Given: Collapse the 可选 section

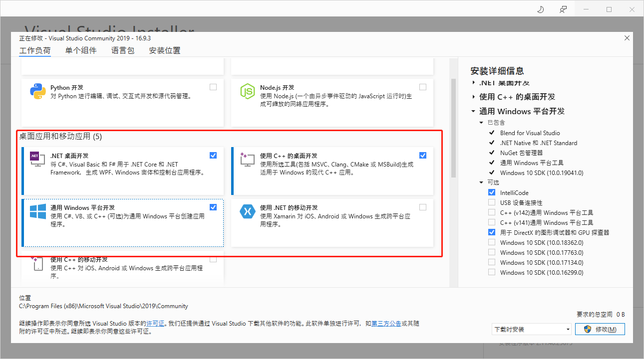Looking at the screenshot, I should click(481, 182).
